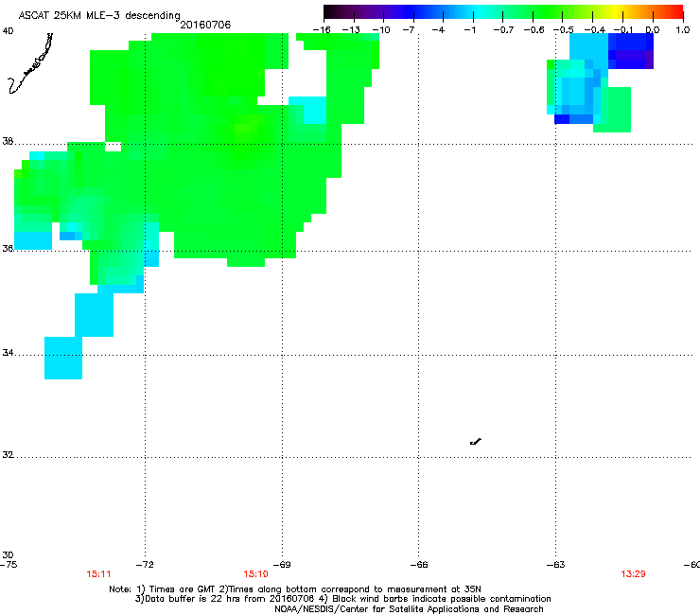Click the red orbit time 15:10

tap(255, 574)
